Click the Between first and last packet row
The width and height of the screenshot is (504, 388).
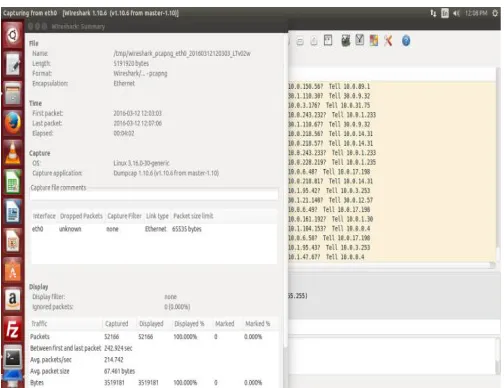pyautogui.click(x=153, y=348)
